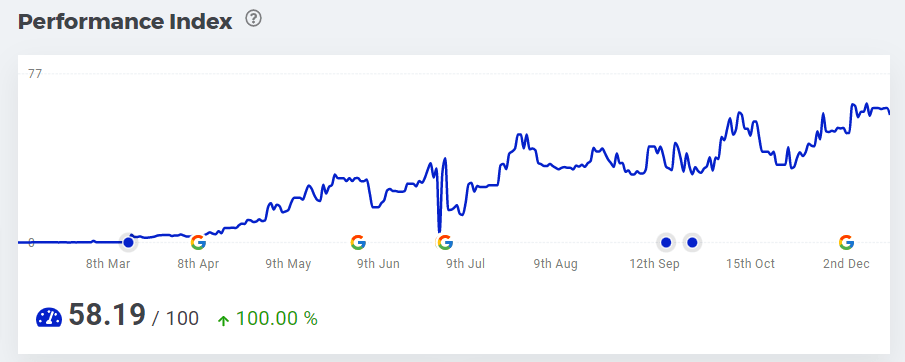Click Google update icon near 8th Apr

click(x=198, y=242)
